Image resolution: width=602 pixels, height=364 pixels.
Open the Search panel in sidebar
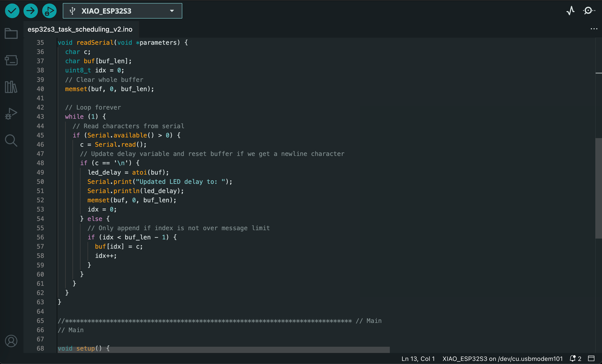click(x=11, y=140)
